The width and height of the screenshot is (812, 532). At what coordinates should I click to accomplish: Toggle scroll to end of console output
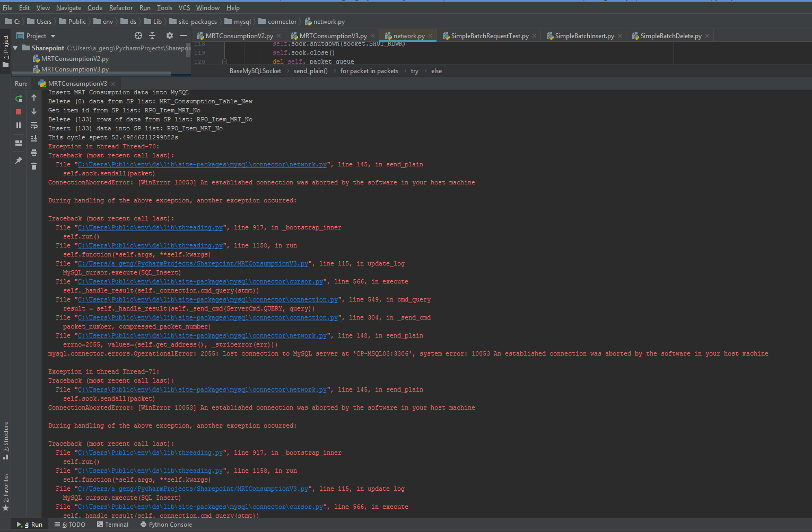coord(34,139)
